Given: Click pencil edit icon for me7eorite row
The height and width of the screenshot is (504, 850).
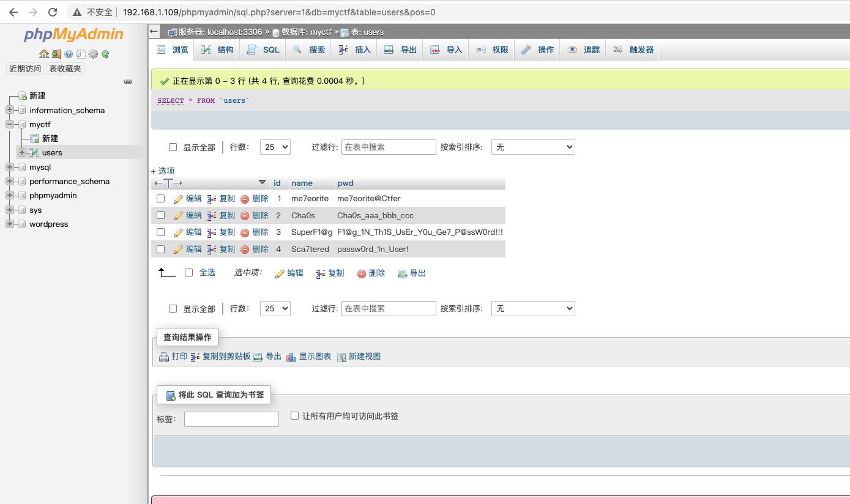Looking at the screenshot, I should click(x=178, y=199).
